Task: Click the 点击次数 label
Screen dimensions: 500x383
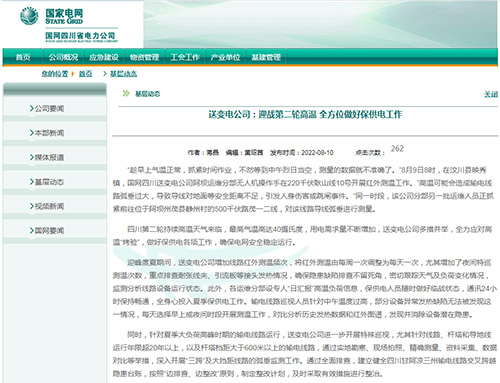Action: (x=370, y=153)
